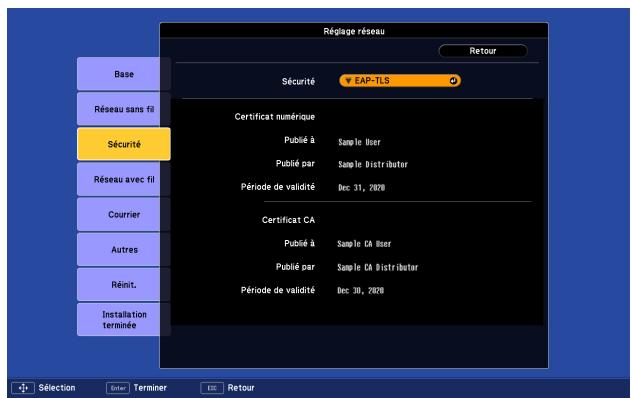Click the validity date Dec 30, 2020
The height and width of the screenshot is (398, 632).
[x=360, y=290]
